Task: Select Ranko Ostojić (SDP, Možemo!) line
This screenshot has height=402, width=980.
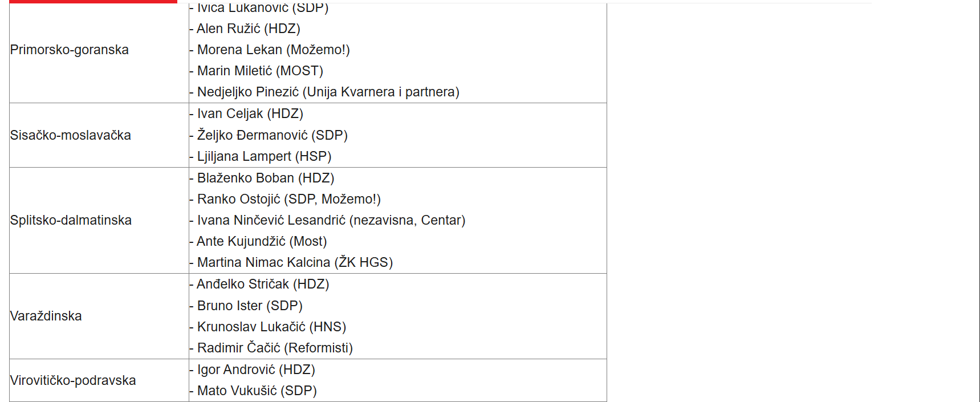Action: 288,199
